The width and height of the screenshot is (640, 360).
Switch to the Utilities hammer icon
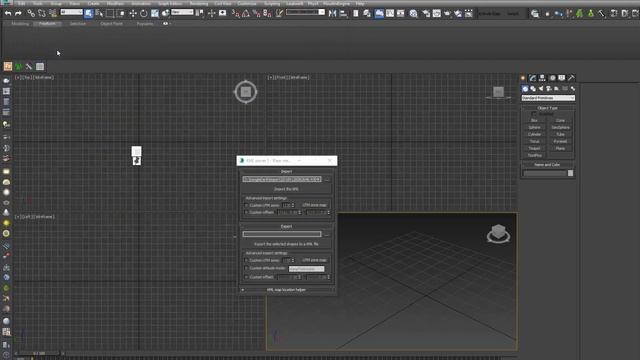click(571, 78)
